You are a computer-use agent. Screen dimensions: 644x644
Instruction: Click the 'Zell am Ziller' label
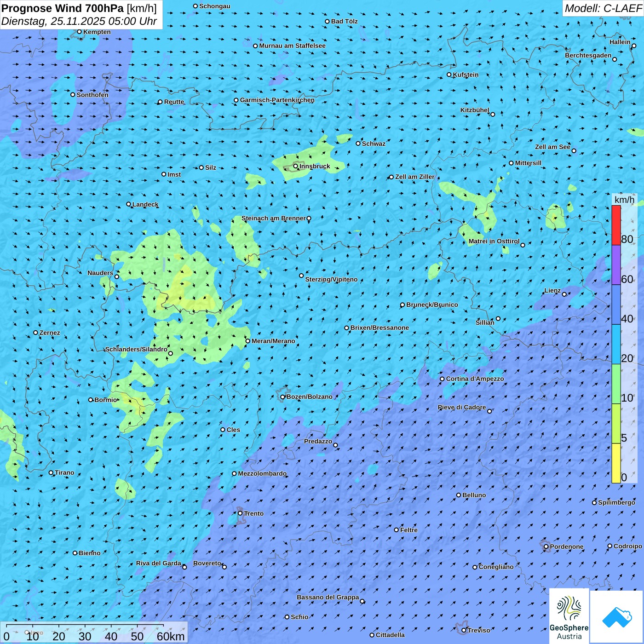coord(415,177)
